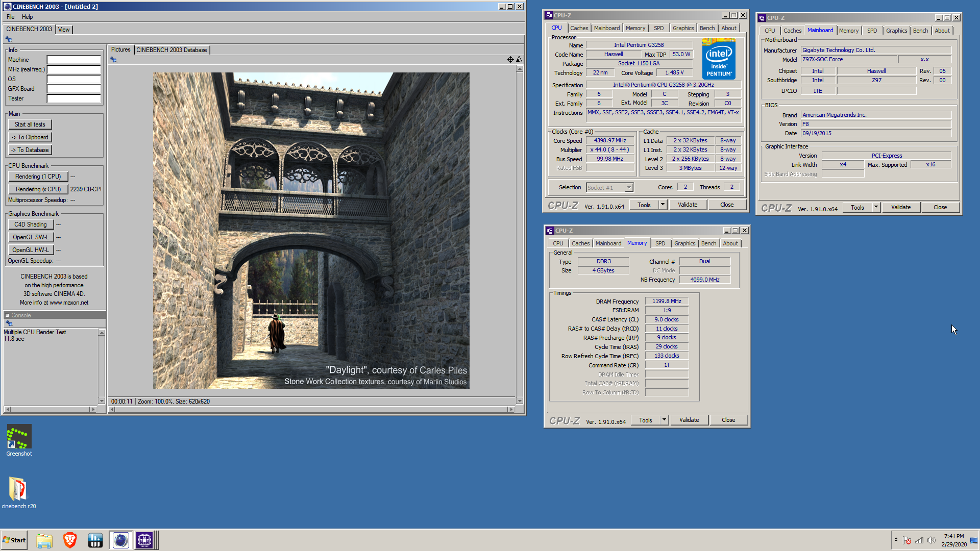This screenshot has width=980, height=551.
Task: Click the Intel Pentium logo in CPU-Z
Action: pyautogui.click(x=719, y=59)
